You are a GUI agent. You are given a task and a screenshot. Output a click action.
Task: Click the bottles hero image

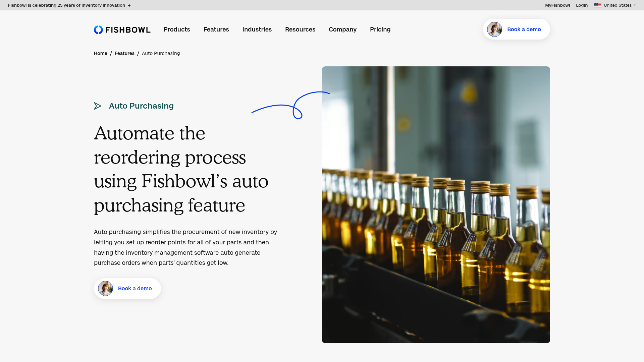click(x=436, y=204)
